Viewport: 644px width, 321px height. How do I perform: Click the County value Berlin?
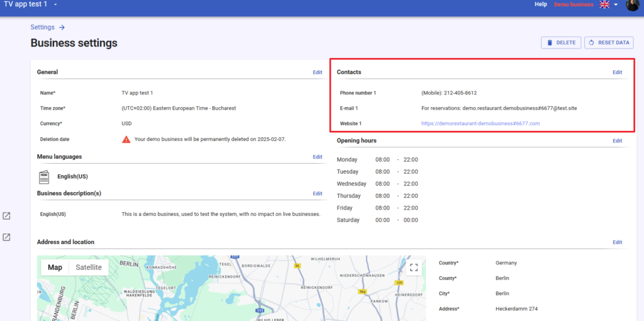tap(502, 278)
